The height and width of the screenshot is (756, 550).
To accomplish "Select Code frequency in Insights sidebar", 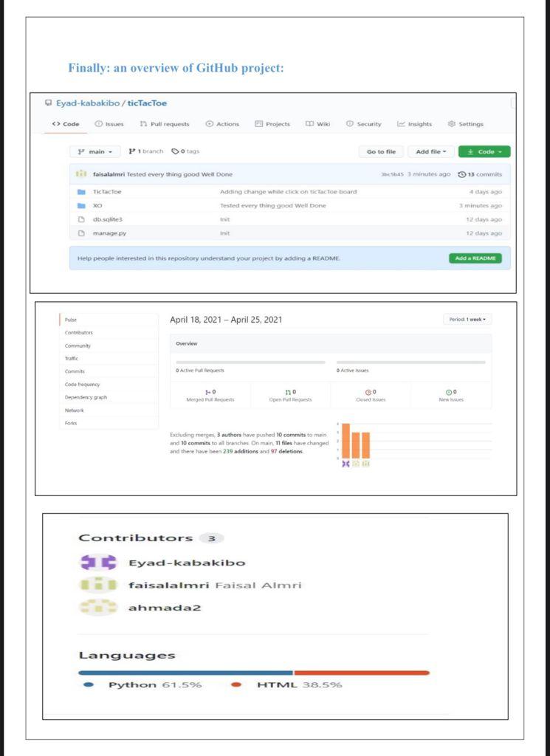I will (x=82, y=385).
